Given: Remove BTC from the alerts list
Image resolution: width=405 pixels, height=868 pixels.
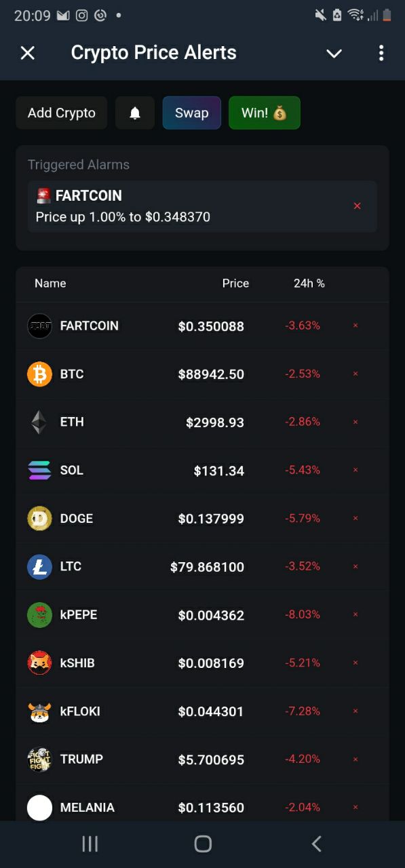Looking at the screenshot, I should point(355,374).
